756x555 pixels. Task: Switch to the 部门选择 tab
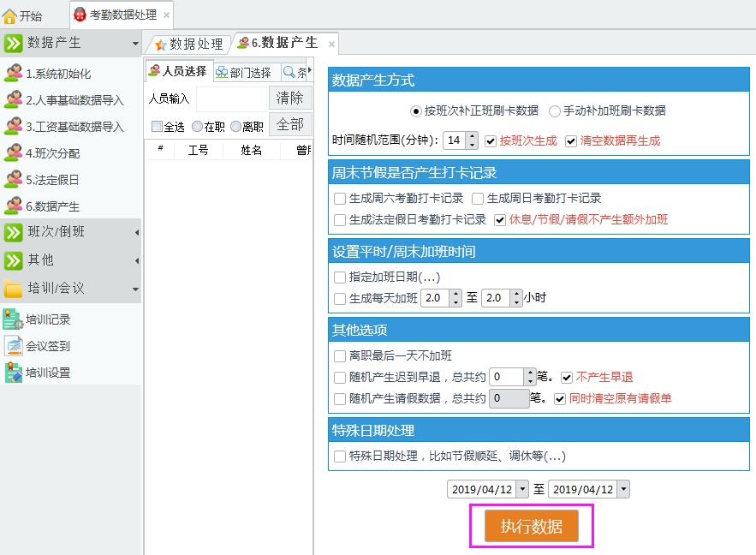(x=244, y=72)
